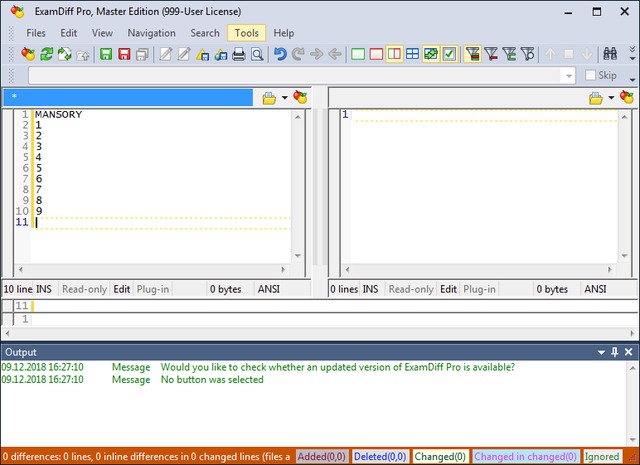
Task: Click the left pane file name field
Action: [128, 97]
